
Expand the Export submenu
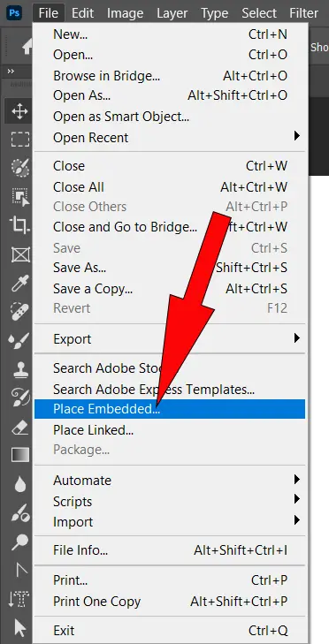pos(170,339)
